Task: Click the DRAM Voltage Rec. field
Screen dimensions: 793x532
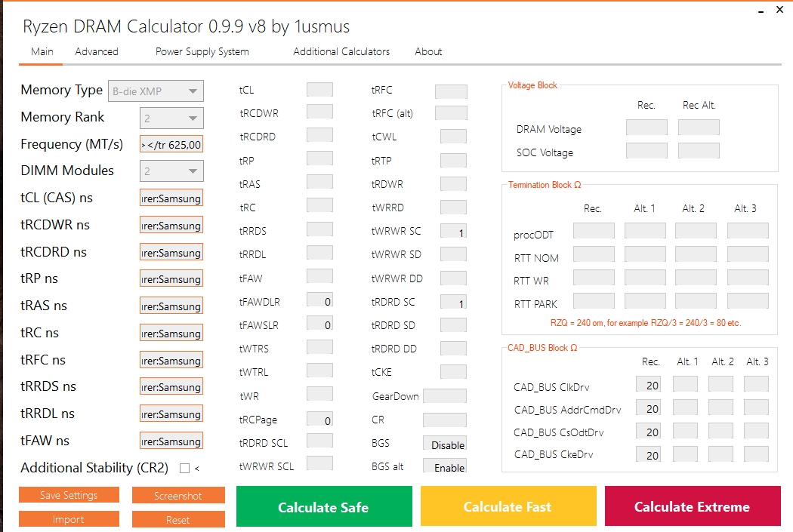Action: (646, 128)
